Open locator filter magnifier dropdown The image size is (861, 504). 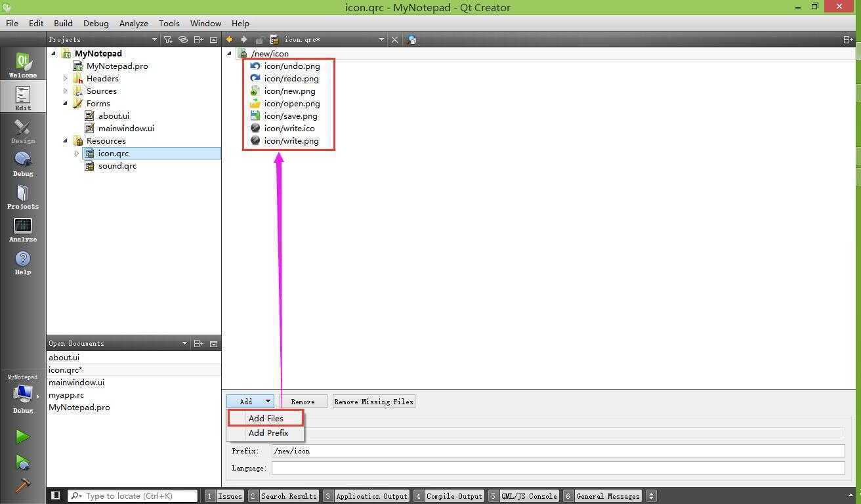[76, 496]
